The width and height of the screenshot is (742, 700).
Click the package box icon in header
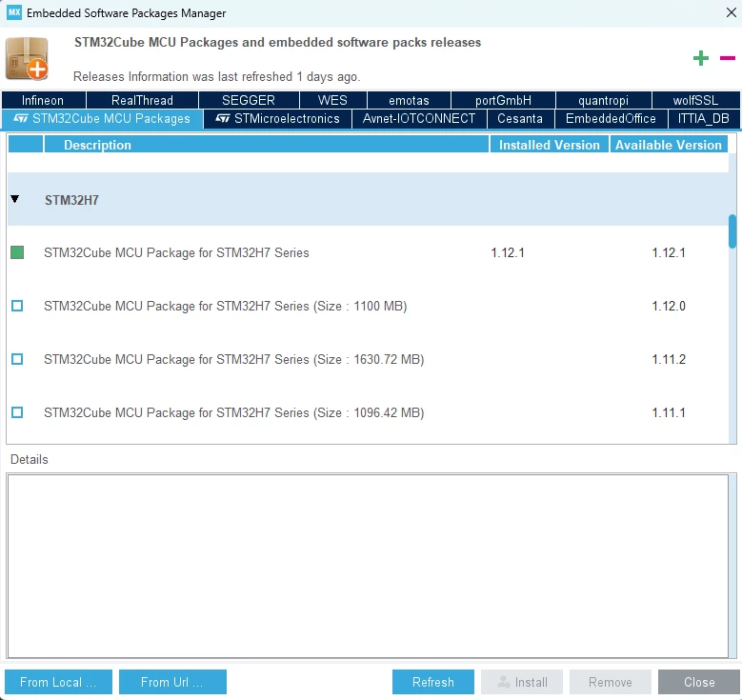[27, 59]
